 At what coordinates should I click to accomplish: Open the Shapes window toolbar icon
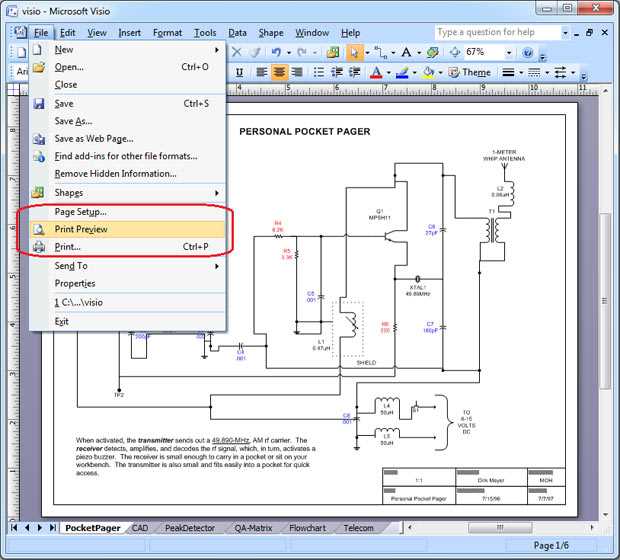[333, 52]
